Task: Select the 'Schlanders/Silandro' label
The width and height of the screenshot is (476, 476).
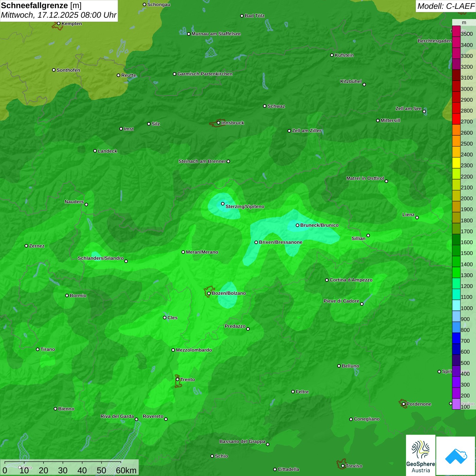Action: tap(101, 258)
